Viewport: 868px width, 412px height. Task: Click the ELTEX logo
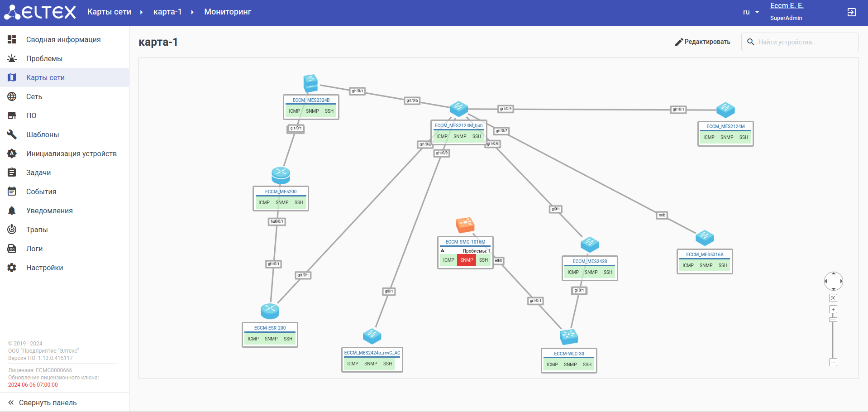pyautogui.click(x=40, y=12)
